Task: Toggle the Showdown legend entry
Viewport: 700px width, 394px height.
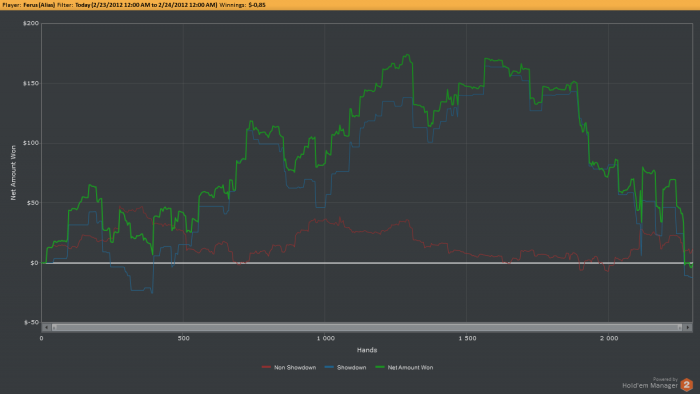Action: 346,367
